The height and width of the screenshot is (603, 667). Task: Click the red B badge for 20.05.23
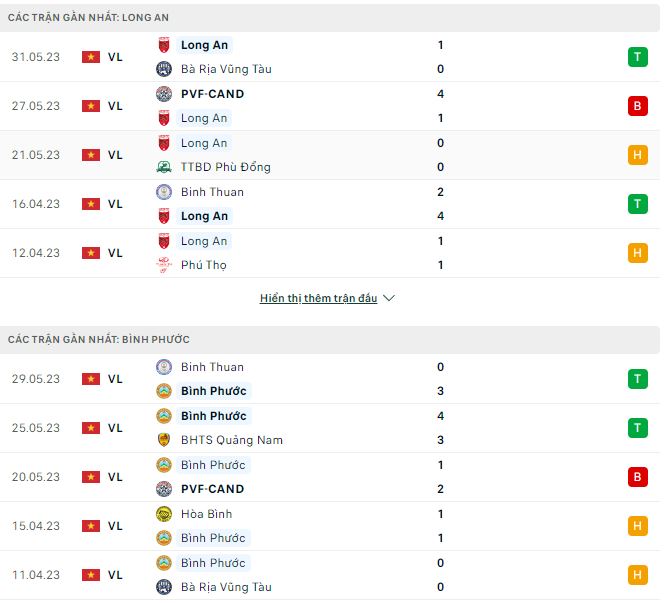click(x=638, y=477)
